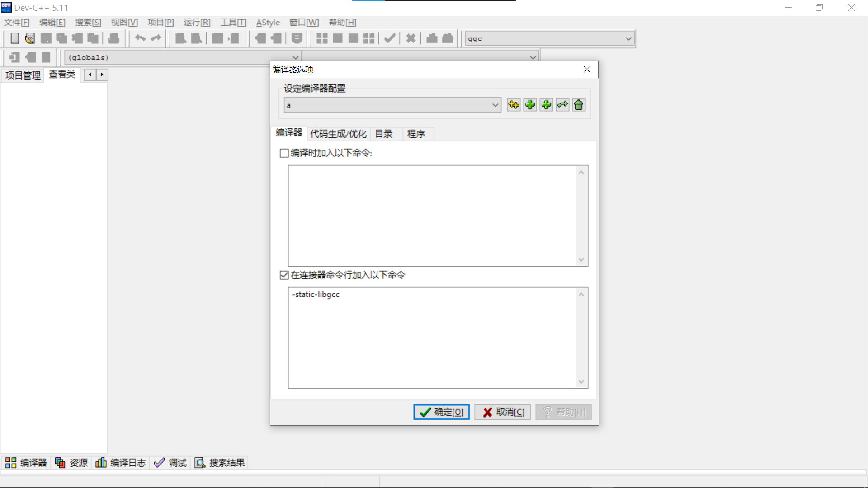Click the 取消[C] cancel button

503,412
